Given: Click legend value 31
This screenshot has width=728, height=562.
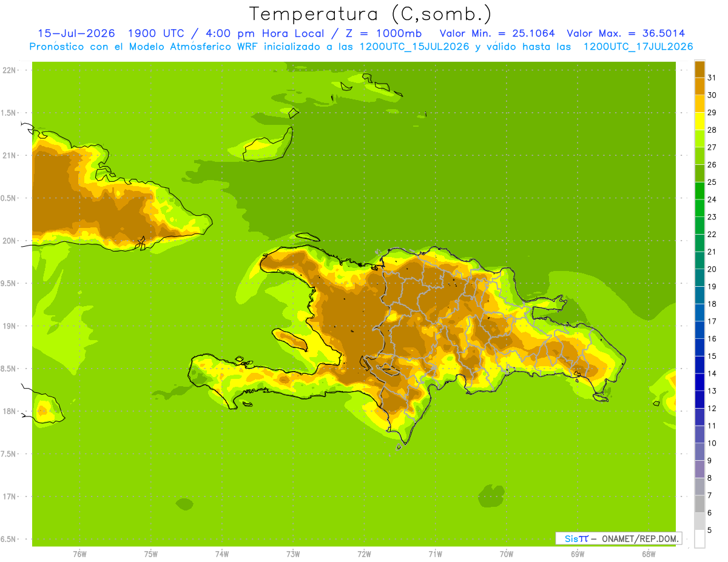Looking at the screenshot, I should tap(712, 78).
